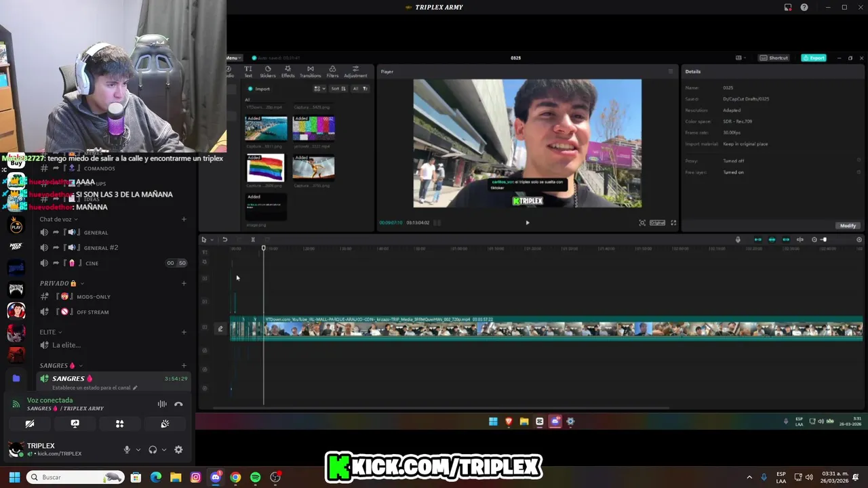868x488 pixels.
Task: Select the rainbow flag media thumbnail
Action: click(x=266, y=167)
